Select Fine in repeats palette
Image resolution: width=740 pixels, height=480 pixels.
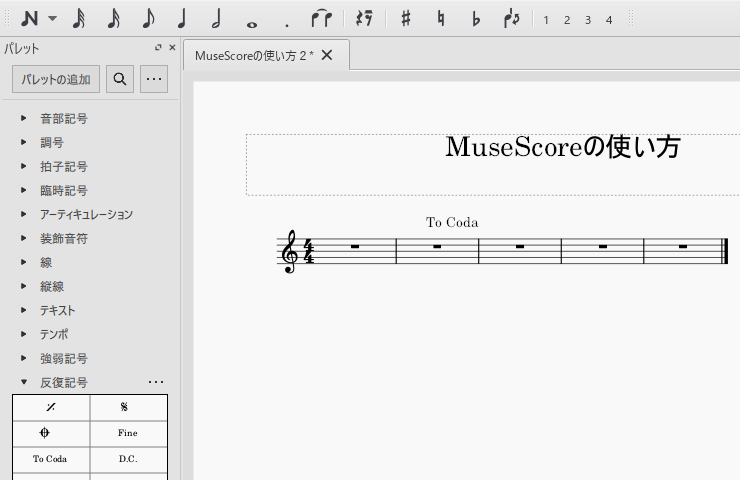coord(129,433)
